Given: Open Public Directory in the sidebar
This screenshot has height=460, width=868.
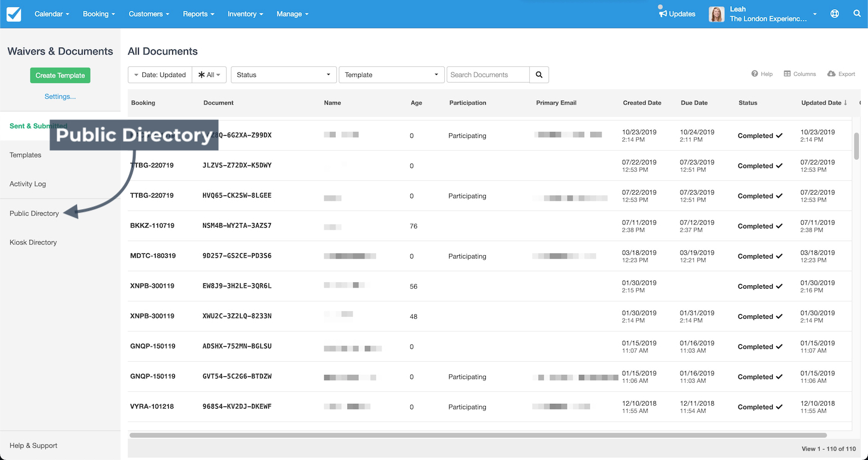Looking at the screenshot, I should coord(34,213).
